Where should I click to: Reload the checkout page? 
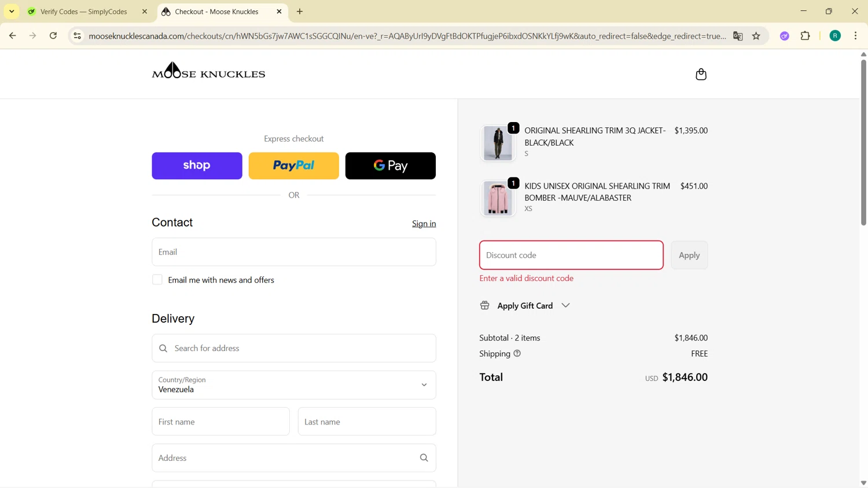(53, 36)
